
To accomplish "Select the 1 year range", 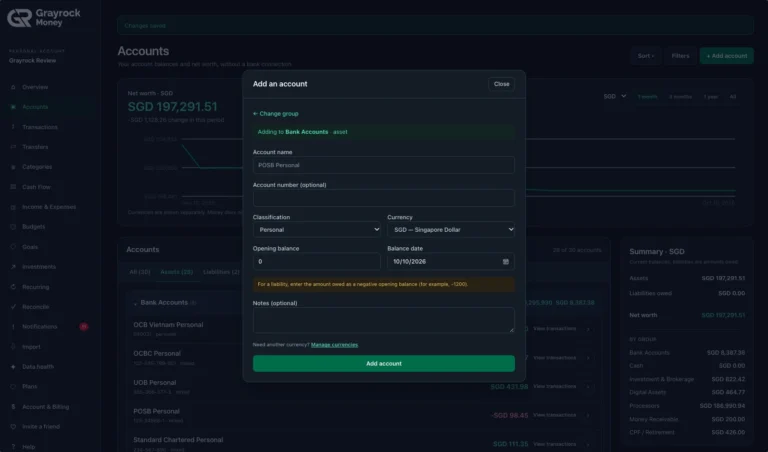I will point(711,97).
